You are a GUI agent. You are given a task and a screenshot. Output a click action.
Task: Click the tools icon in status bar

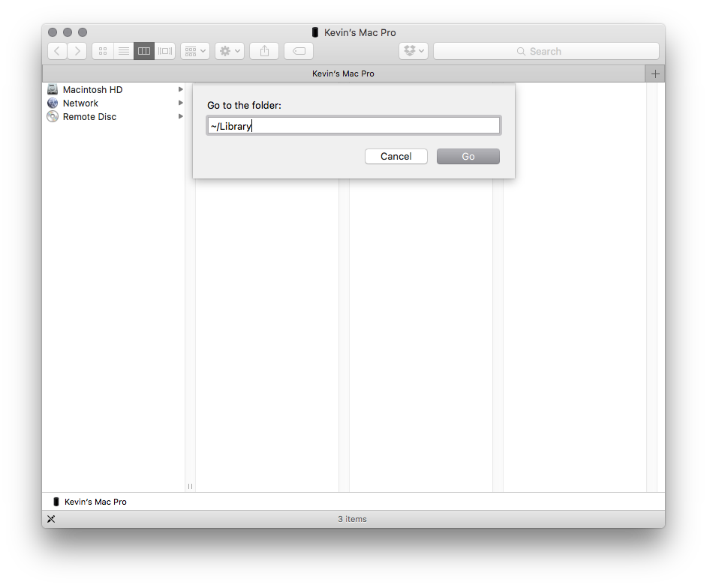pyautogui.click(x=51, y=519)
